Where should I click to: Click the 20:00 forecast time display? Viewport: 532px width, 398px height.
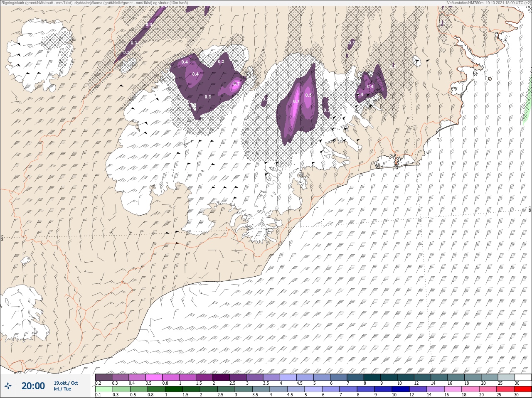[x=33, y=386]
